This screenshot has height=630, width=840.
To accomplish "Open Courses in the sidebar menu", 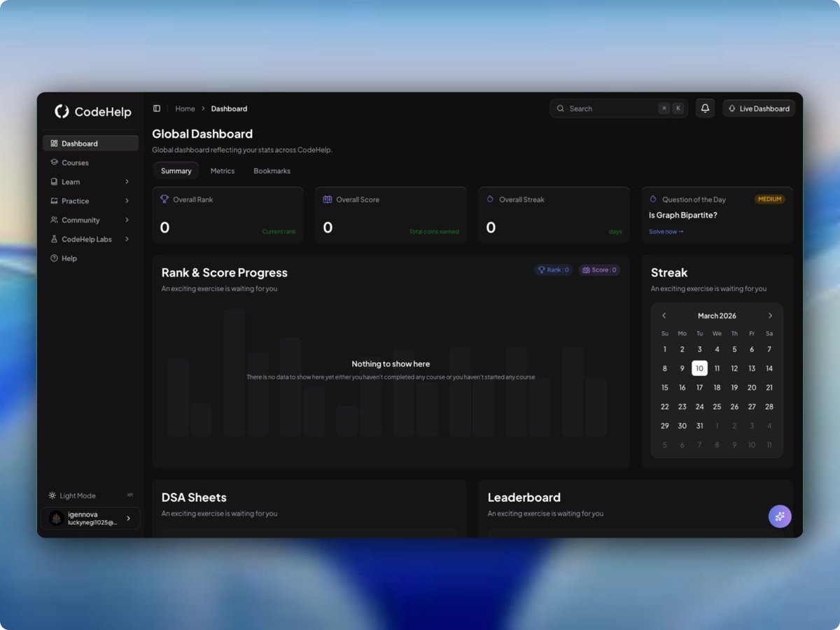I will 90,162.
